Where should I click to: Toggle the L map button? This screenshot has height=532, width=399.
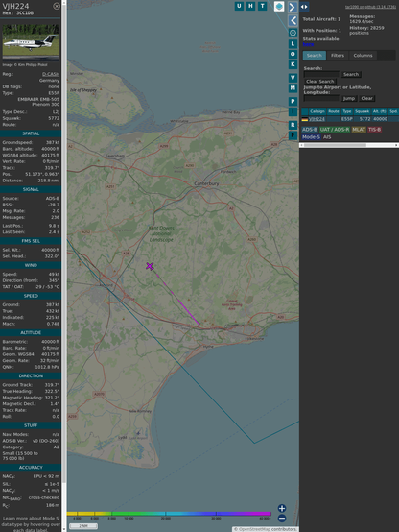click(293, 44)
